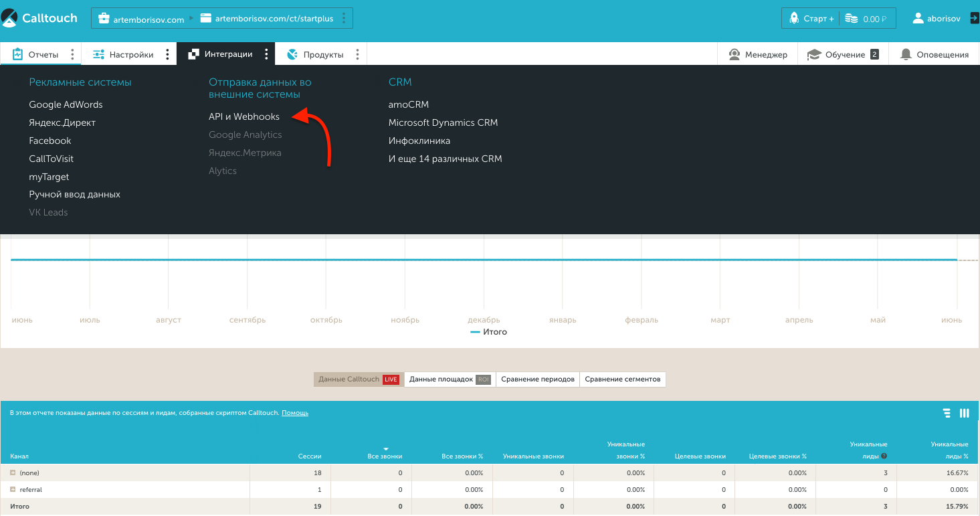Sort by the Канал column header
Screen dimensions: 980x516
pyautogui.click(x=19, y=456)
